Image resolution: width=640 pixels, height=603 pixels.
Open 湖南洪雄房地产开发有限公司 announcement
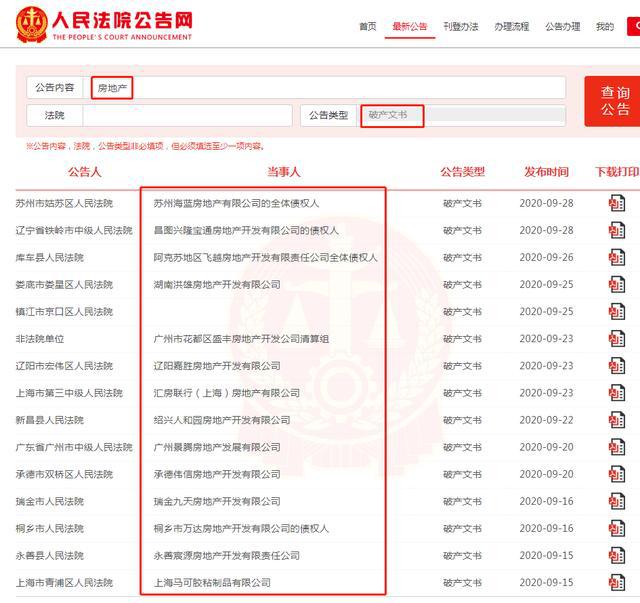217,284
